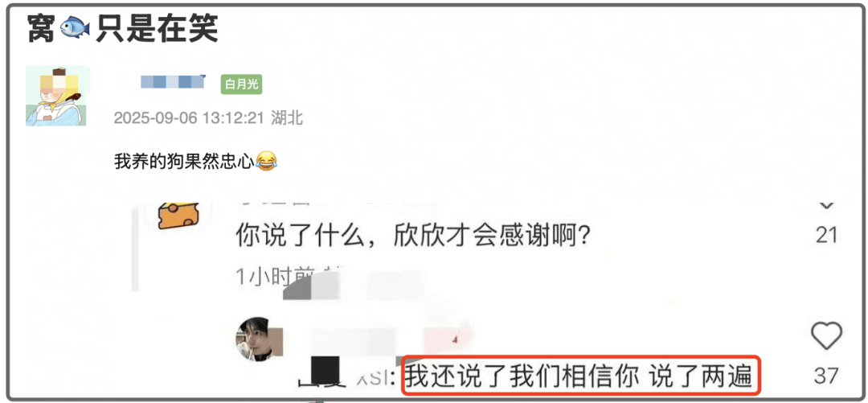Click the comment 你说了什么,欣欣才会感谢啊?
The height and width of the screenshot is (403, 868).
(414, 237)
